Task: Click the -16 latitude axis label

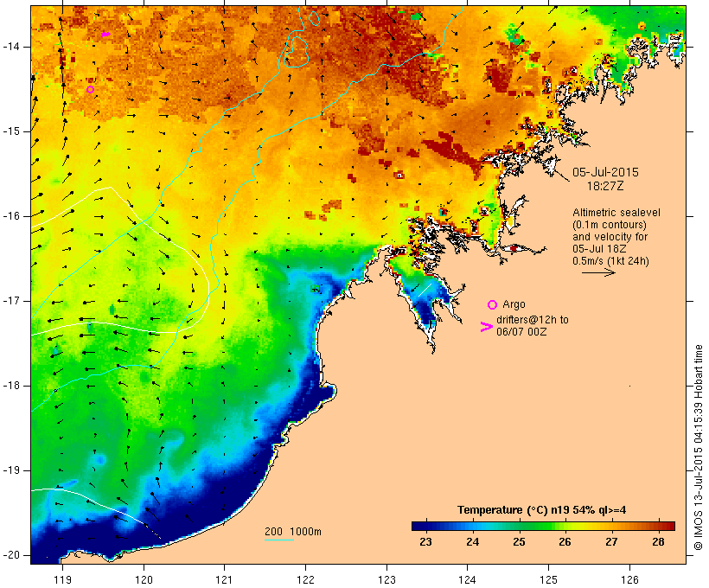Action: point(10,216)
